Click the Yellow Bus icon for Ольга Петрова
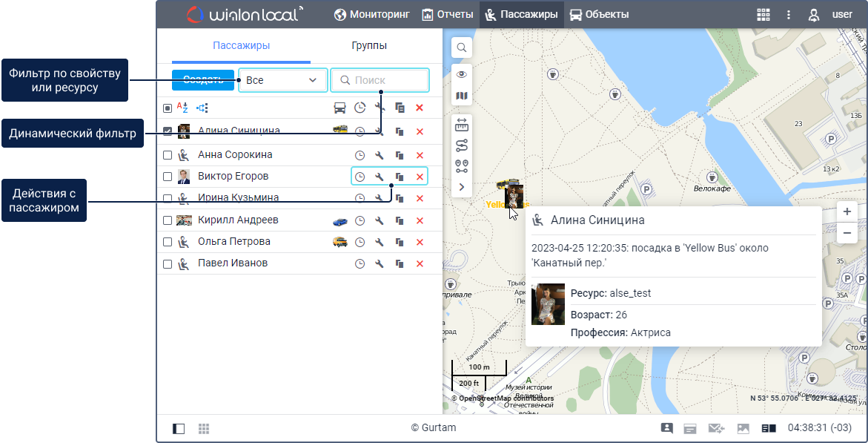The image size is (868, 443). coord(340,242)
